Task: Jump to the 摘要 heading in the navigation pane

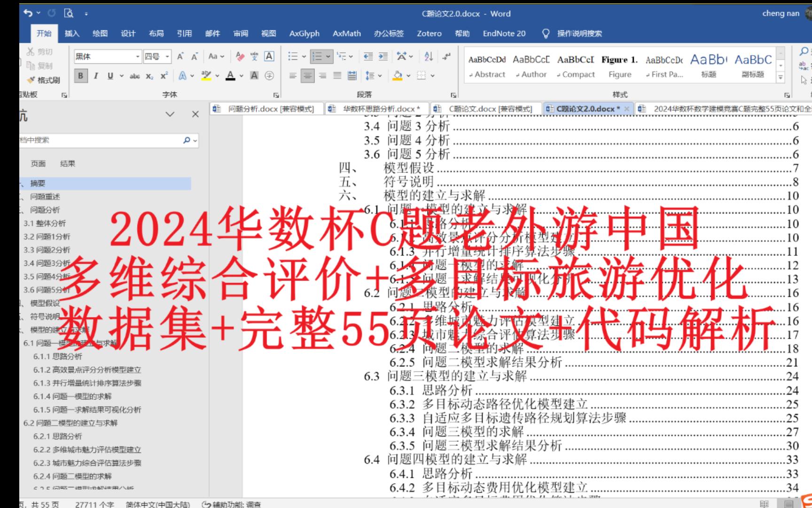Action: click(x=105, y=183)
